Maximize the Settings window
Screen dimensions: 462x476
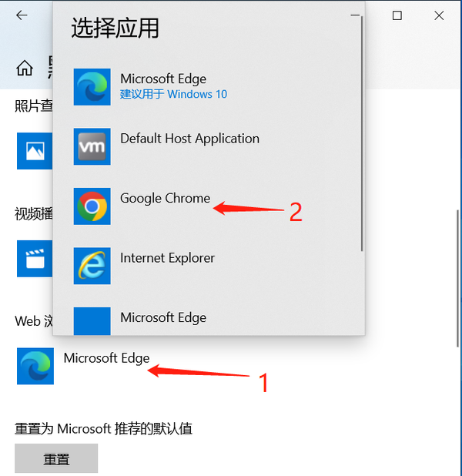(397, 15)
